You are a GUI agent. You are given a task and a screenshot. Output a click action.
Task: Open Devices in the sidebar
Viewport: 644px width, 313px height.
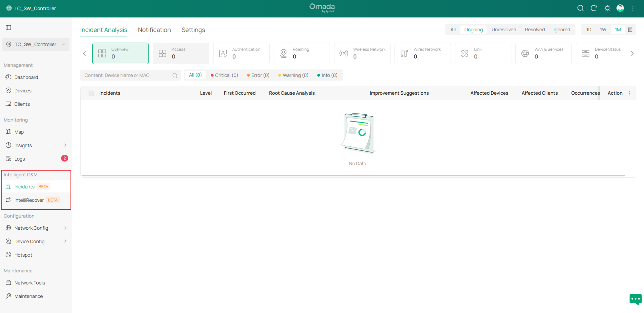click(x=36, y=91)
